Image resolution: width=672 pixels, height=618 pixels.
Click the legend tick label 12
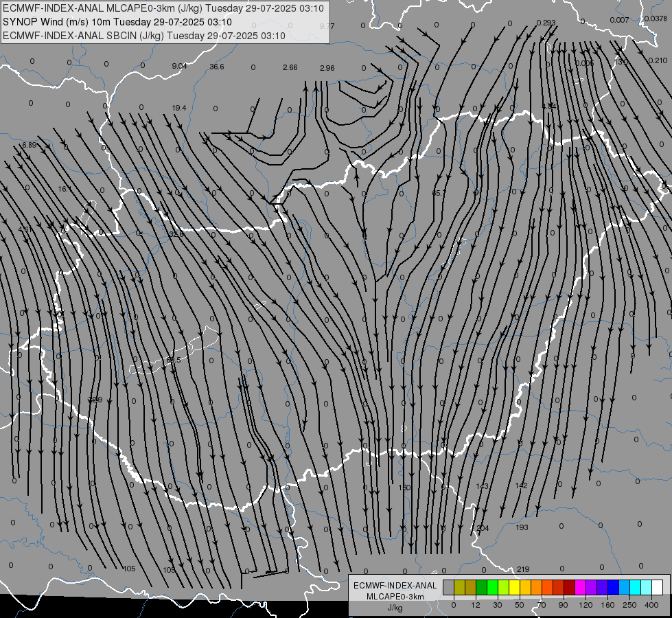click(x=476, y=605)
